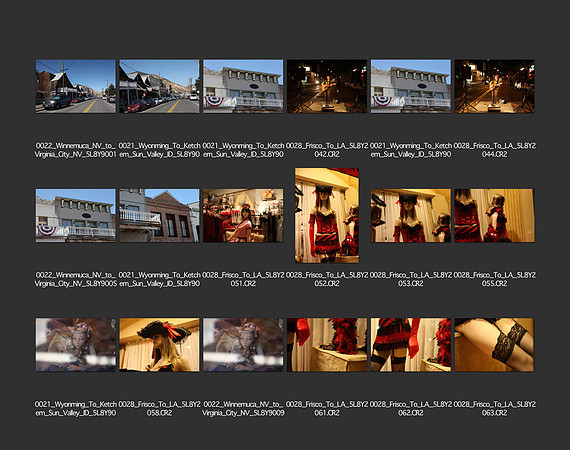Open the lace stocking thumbnail 063.CR2
The image size is (570, 450).
494,345
